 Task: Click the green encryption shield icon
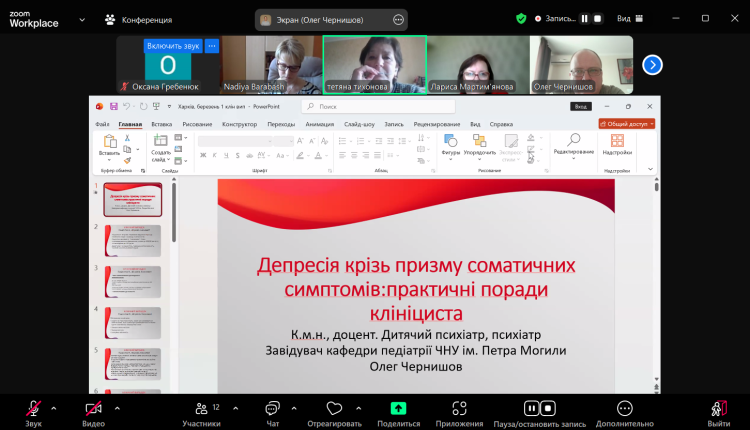[x=521, y=18]
